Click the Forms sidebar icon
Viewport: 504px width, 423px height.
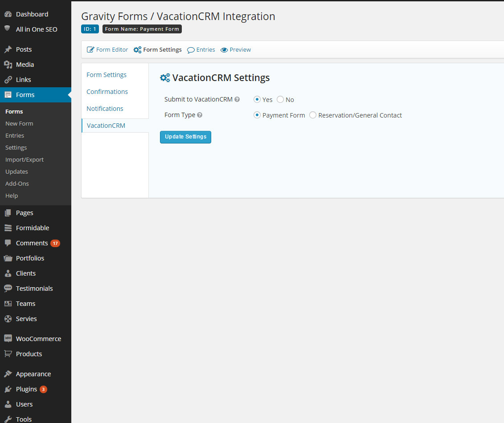click(8, 95)
